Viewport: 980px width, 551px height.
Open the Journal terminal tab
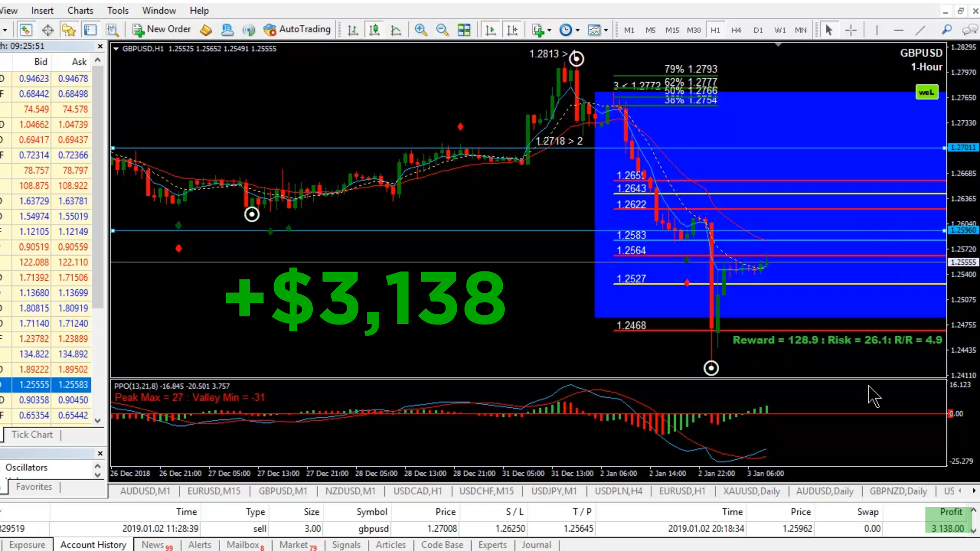point(536,545)
